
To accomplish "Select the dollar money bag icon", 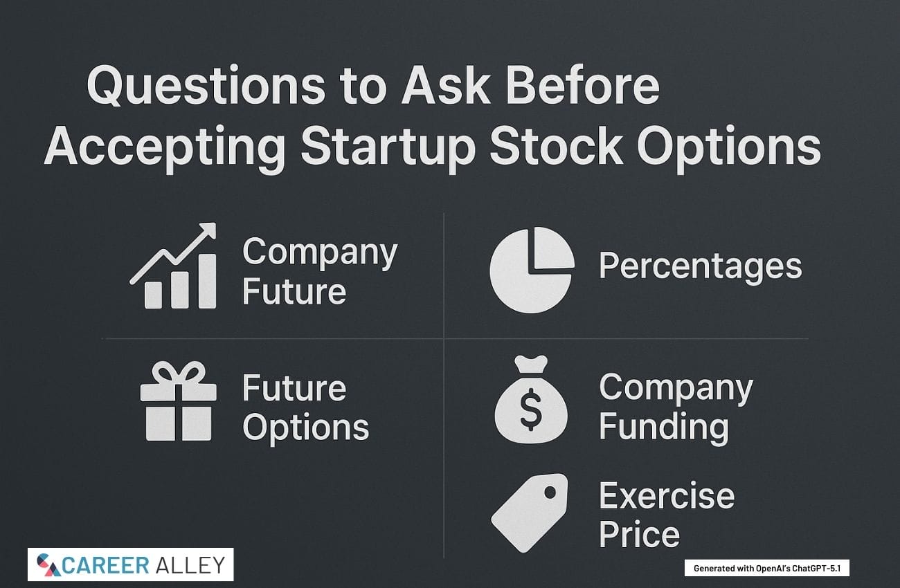I will tap(531, 401).
